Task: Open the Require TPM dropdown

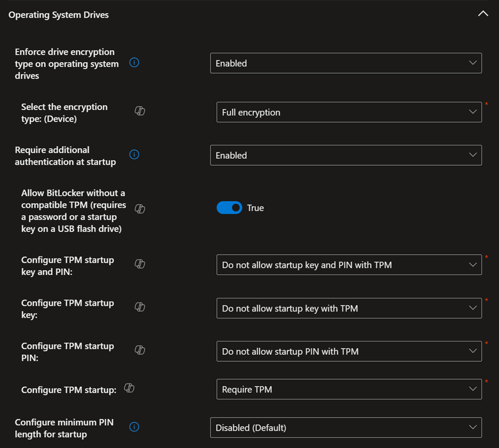Action: click(x=349, y=389)
